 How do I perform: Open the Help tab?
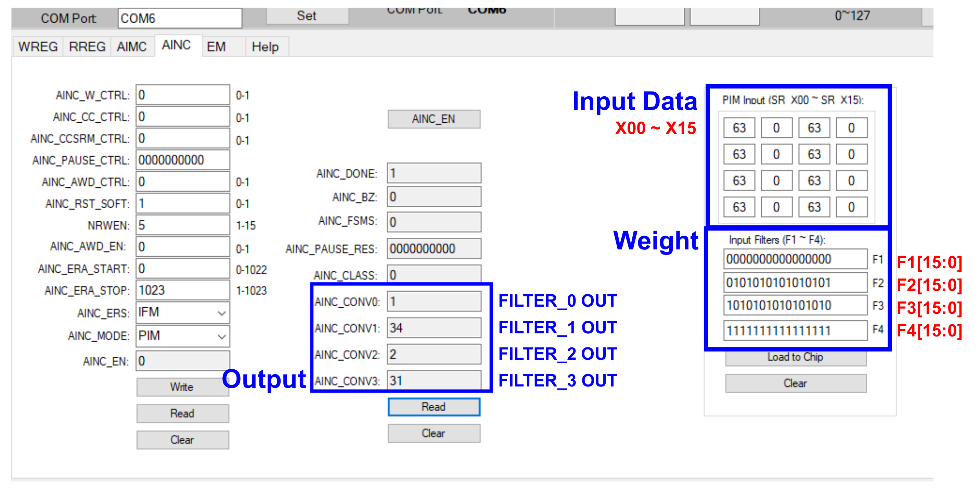(x=265, y=47)
